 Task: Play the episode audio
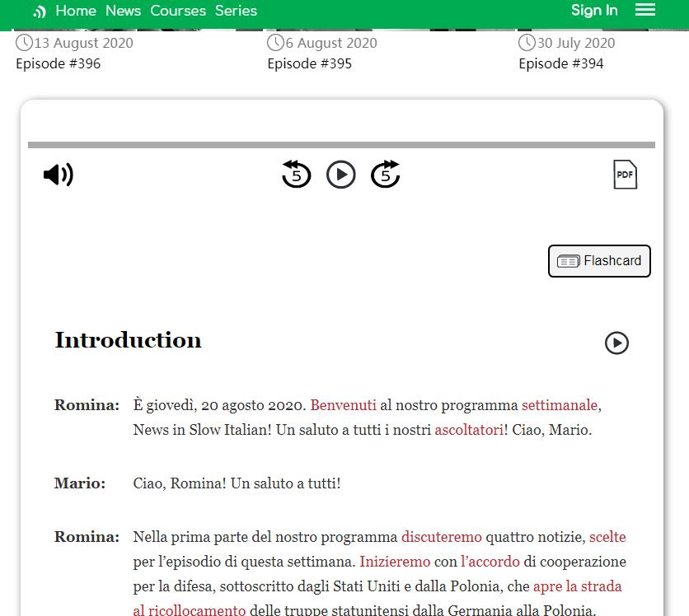(x=341, y=175)
